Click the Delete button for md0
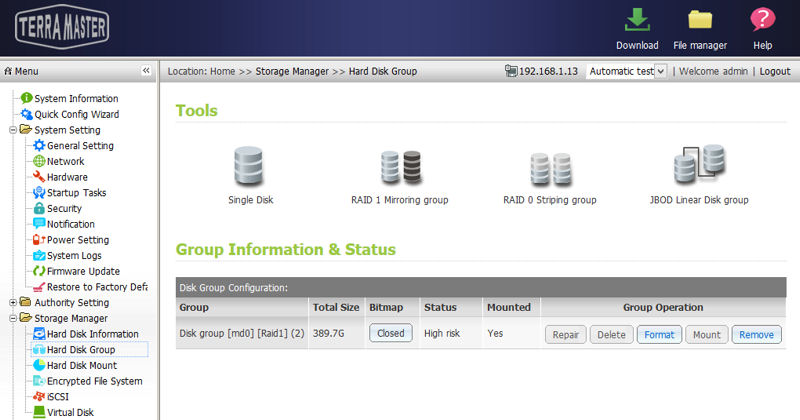This screenshot has height=420, width=800. coord(611,335)
